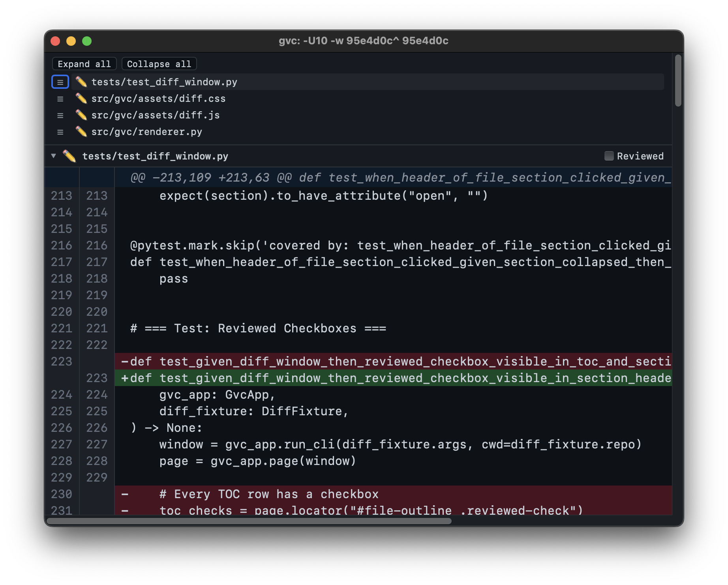Click pencil icon of tests/test_diff_window.py outline row
The image size is (728, 585).
(81, 82)
